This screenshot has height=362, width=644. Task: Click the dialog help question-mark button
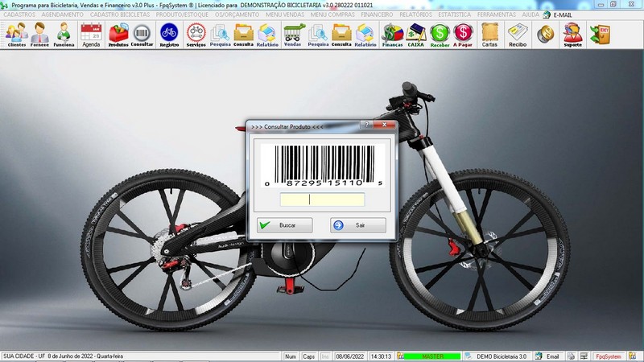point(366,125)
